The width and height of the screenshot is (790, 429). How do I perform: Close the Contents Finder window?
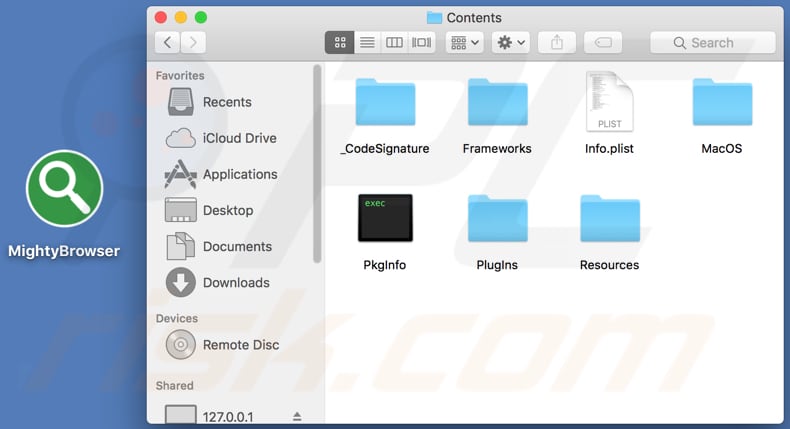point(161,18)
